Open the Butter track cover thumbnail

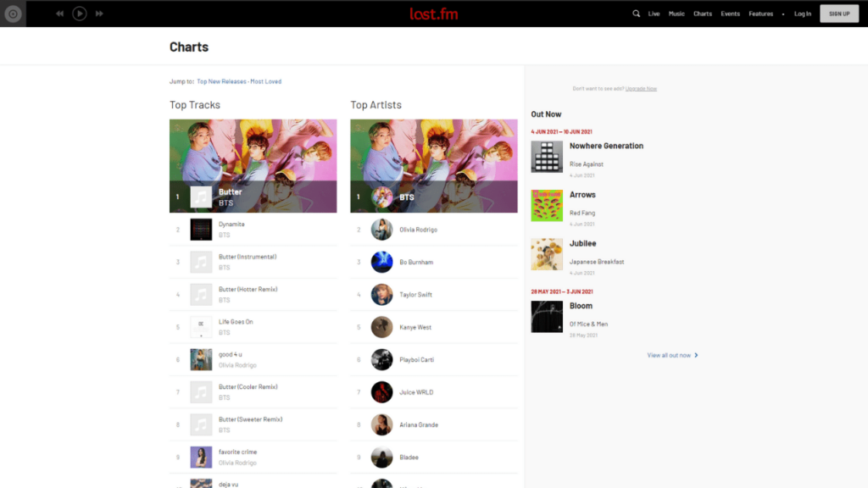(201, 197)
